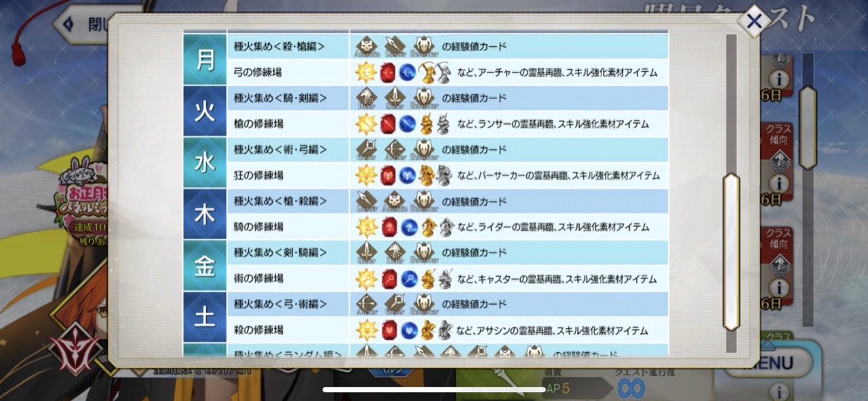The width and height of the screenshot is (868, 401).
Task: Close the daily quest popup with X
Action: click(x=753, y=21)
